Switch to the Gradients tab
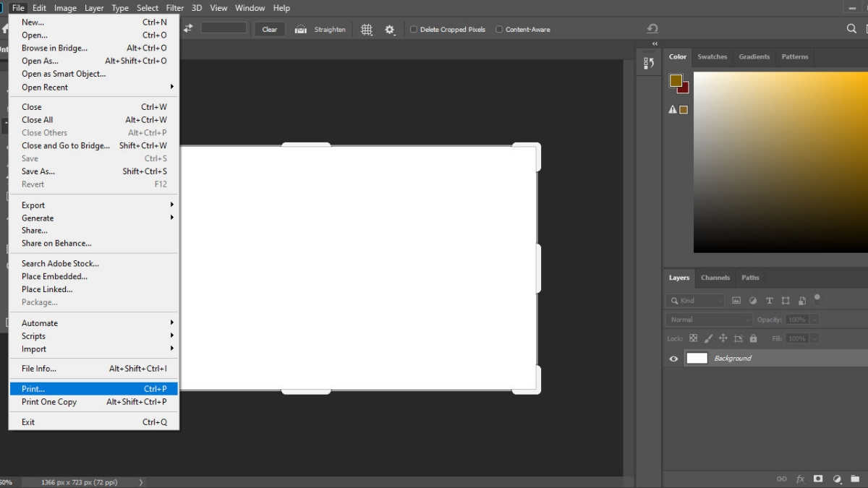868x488 pixels. [x=754, y=56]
